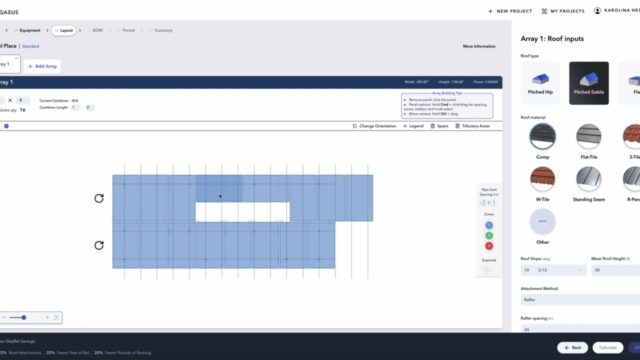Screen dimensions: 640x360
Task: Rotate the top panel row
Action: [99, 198]
